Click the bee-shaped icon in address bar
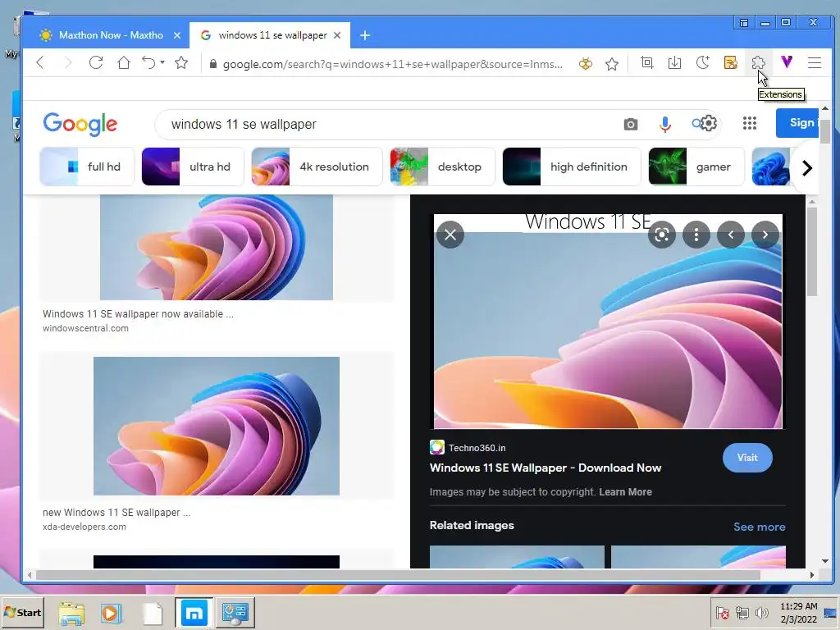 tap(586, 64)
